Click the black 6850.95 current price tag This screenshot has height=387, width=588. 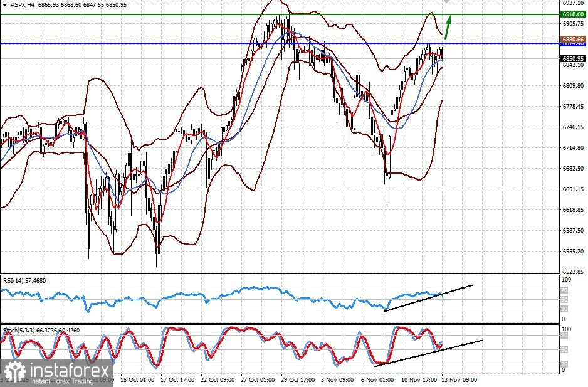click(x=573, y=58)
